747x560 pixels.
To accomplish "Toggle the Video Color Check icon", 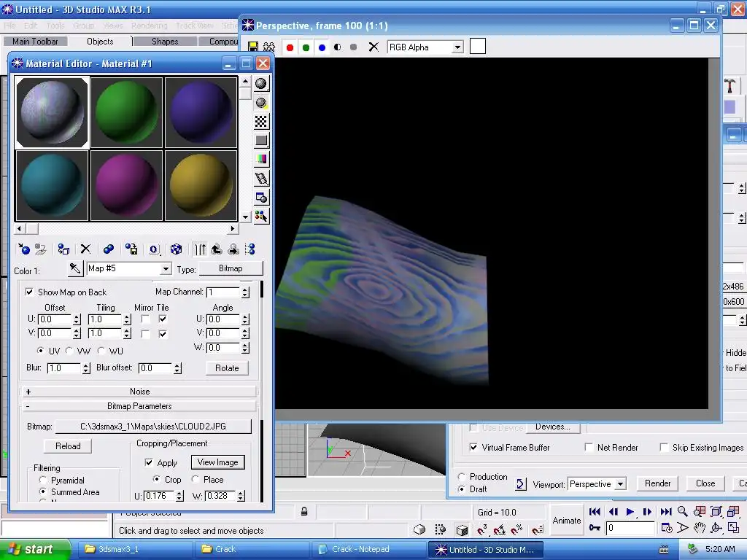I will tap(261, 159).
